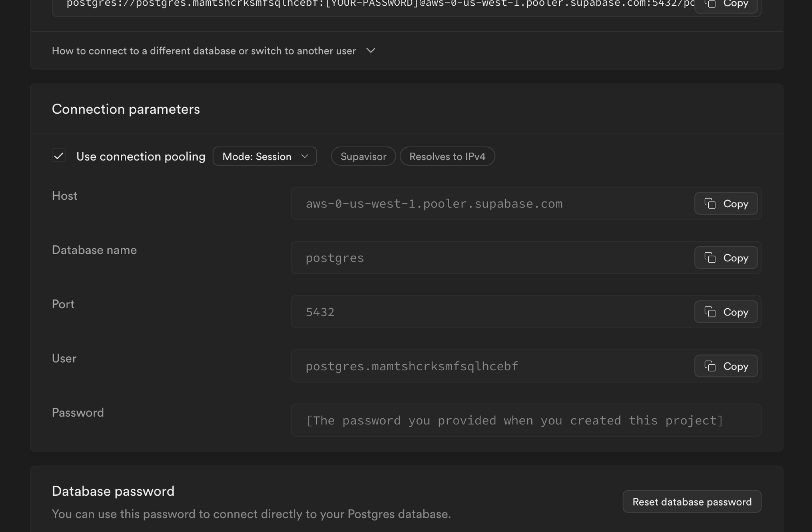
Task: Click the Supavisor badge
Action: pyautogui.click(x=364, y=156)
